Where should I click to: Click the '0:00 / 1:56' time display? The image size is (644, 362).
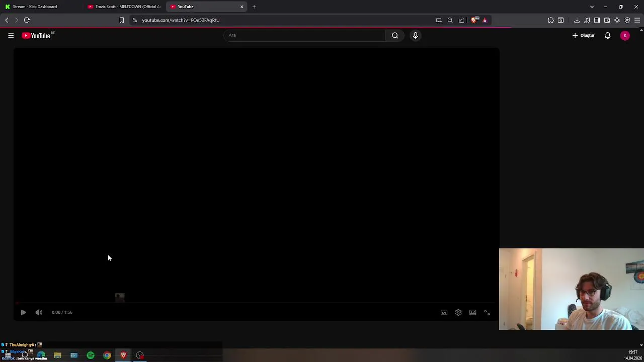(x=62, y=312)
